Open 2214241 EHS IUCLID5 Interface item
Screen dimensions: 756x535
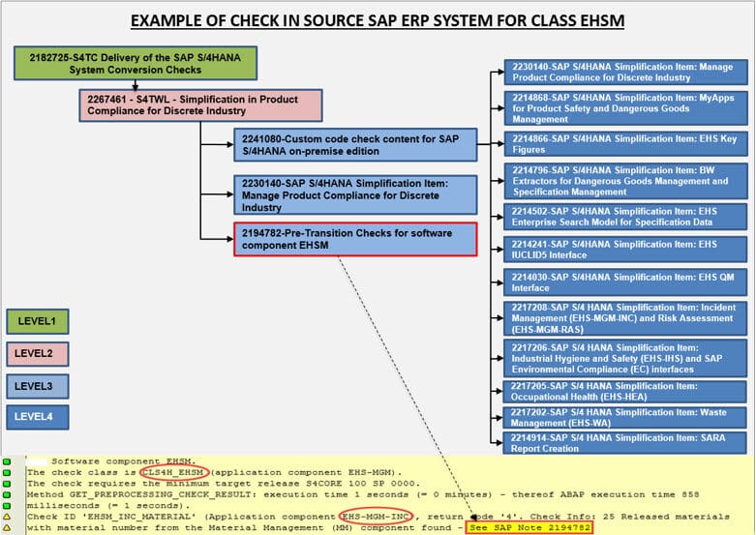pos(624,250)
